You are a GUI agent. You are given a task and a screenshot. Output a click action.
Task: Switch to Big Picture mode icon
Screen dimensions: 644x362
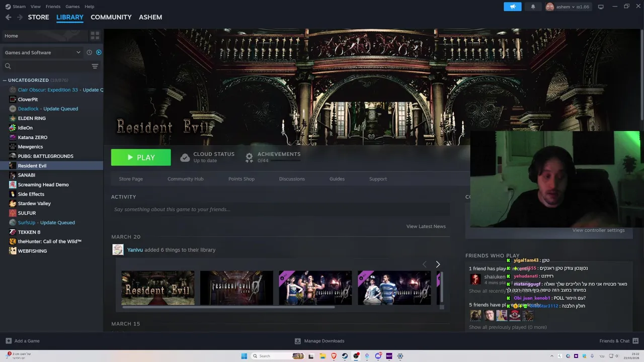point(601,7)
